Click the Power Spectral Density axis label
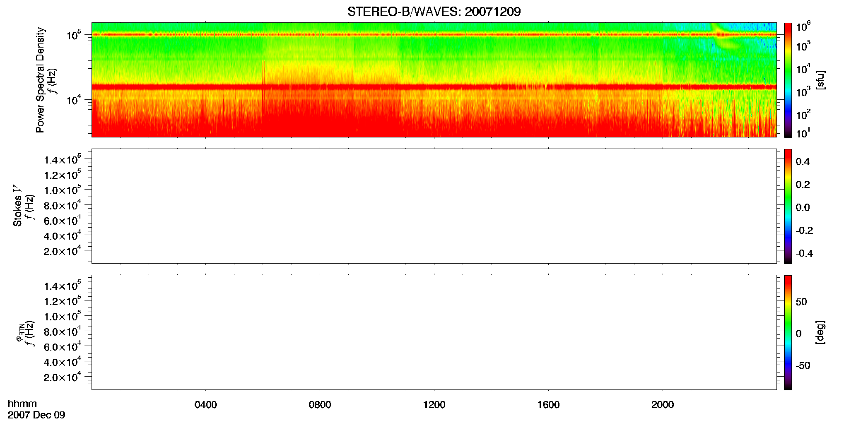The image size is (868, 447). coord(40,80)
